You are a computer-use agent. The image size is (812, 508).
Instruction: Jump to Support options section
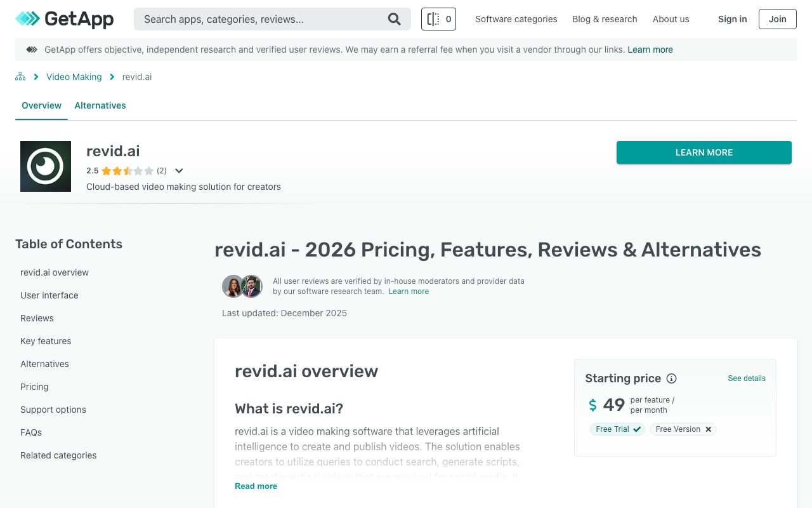tap(53, 410)
